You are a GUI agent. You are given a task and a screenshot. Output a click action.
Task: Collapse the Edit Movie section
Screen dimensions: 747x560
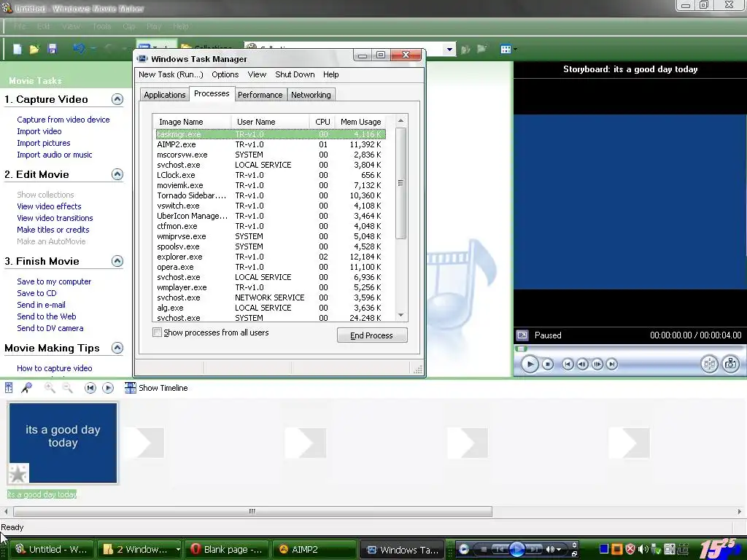(117, 174)
